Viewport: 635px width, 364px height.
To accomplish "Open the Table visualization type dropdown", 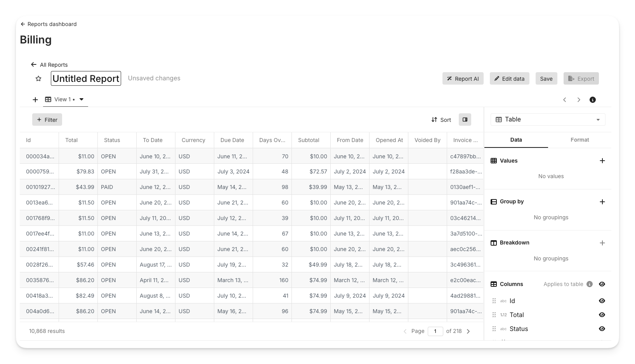I will [x=548, y=120].
